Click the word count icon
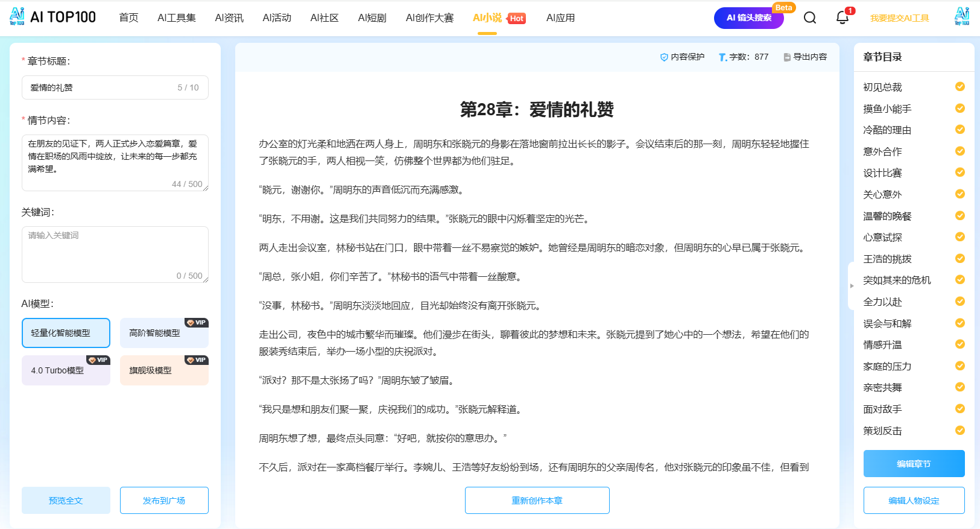The image size is (980, 529). point(722,57)
